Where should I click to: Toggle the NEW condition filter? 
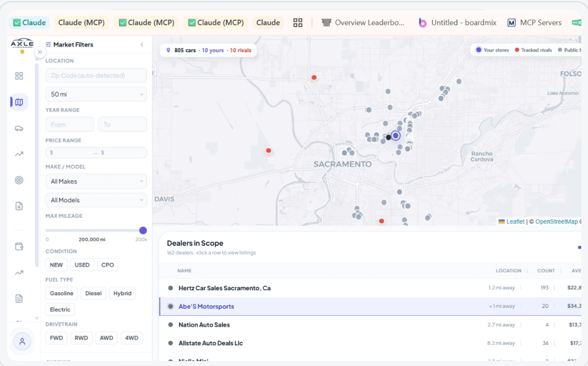pos(56,265)
